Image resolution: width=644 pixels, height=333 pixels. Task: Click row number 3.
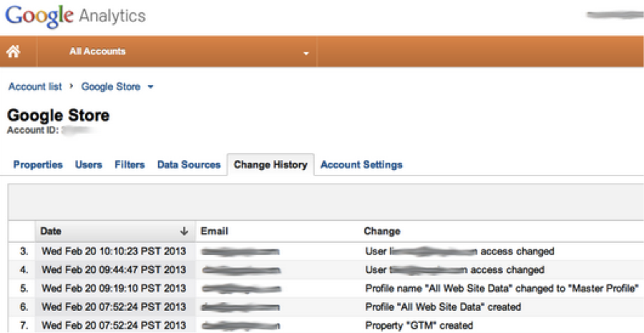coord(24,251)
